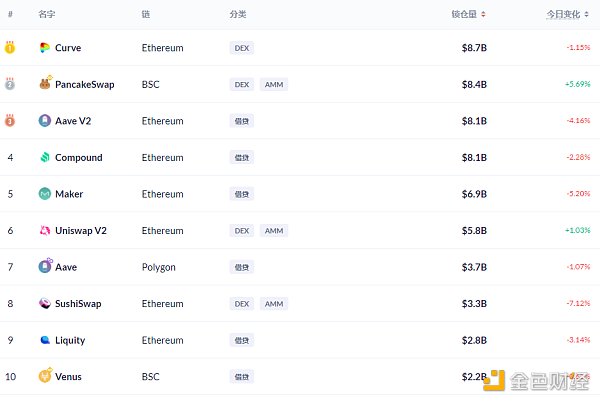Image resolution: width=600 pixels, height=402 pixels.
Task: Open the Compound protocol name link
Action: point(79,158)
